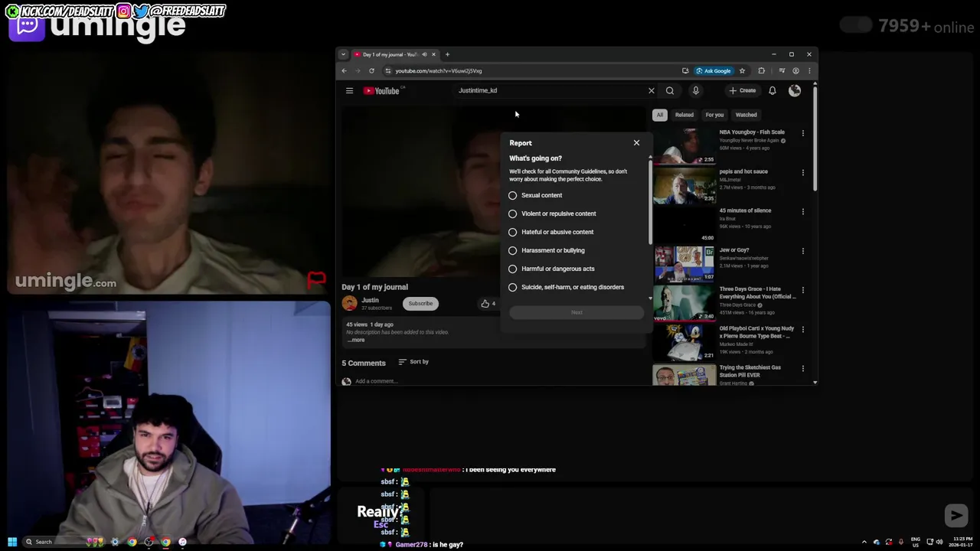This screenshot has width=980, height=551.
Task: Open the Sort by comments menu
Action: point(413,362)
